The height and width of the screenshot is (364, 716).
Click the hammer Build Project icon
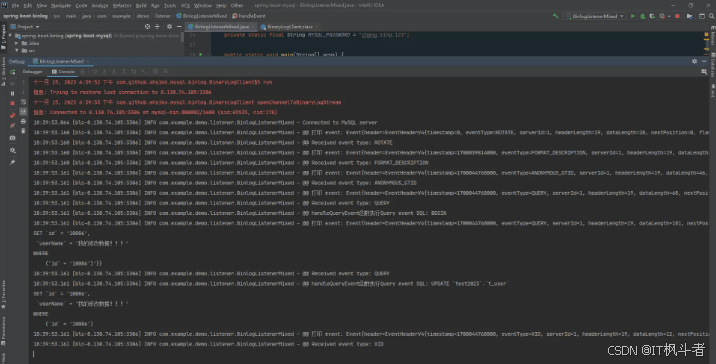pos(556,16)
